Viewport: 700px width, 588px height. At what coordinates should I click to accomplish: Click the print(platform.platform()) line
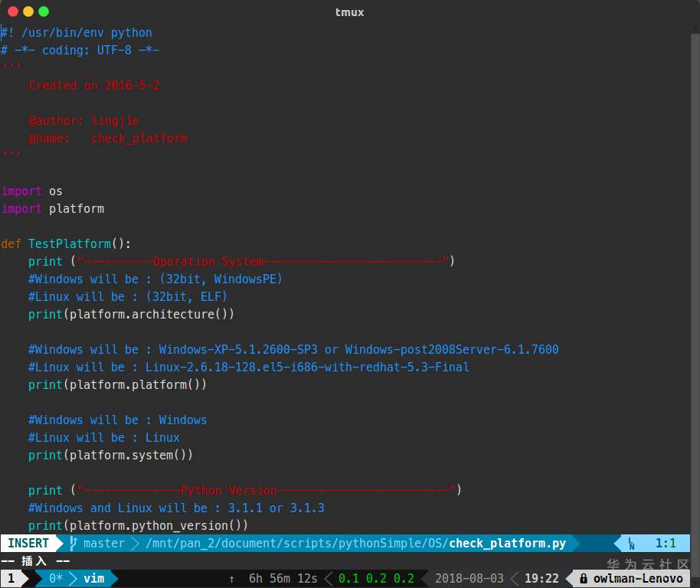(117, 384)
